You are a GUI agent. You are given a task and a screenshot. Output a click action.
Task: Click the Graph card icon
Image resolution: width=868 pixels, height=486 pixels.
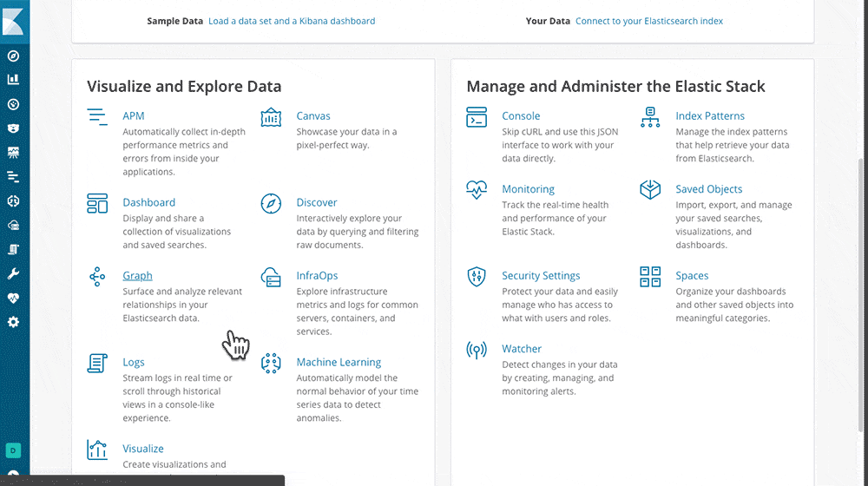click(x=97, y=276)
